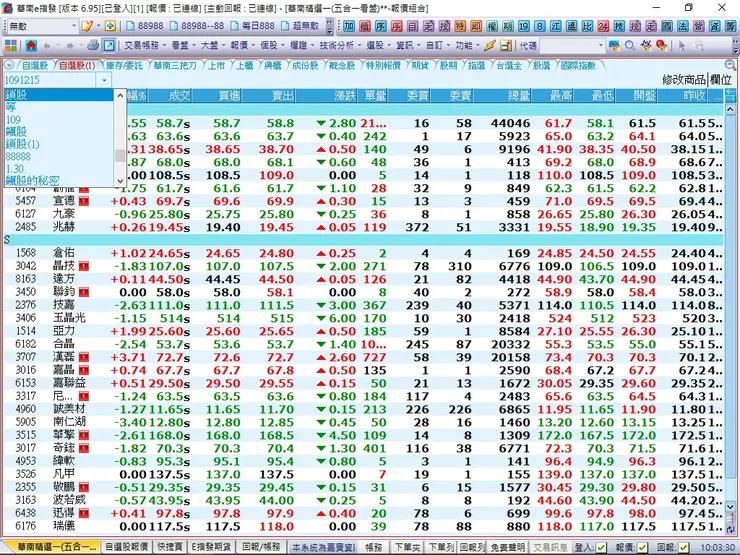
Task: Click the red flag icon next to 3042 晶技
Action: (x=84, y=266)
